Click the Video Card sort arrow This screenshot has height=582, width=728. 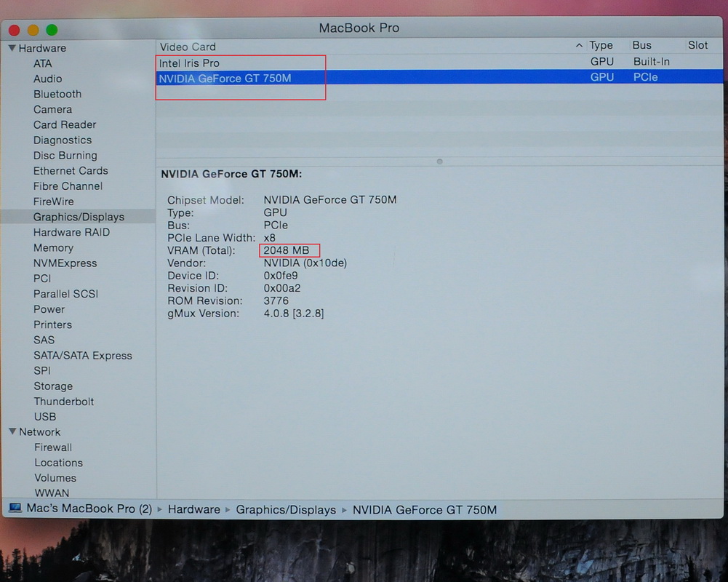[579, 46]
